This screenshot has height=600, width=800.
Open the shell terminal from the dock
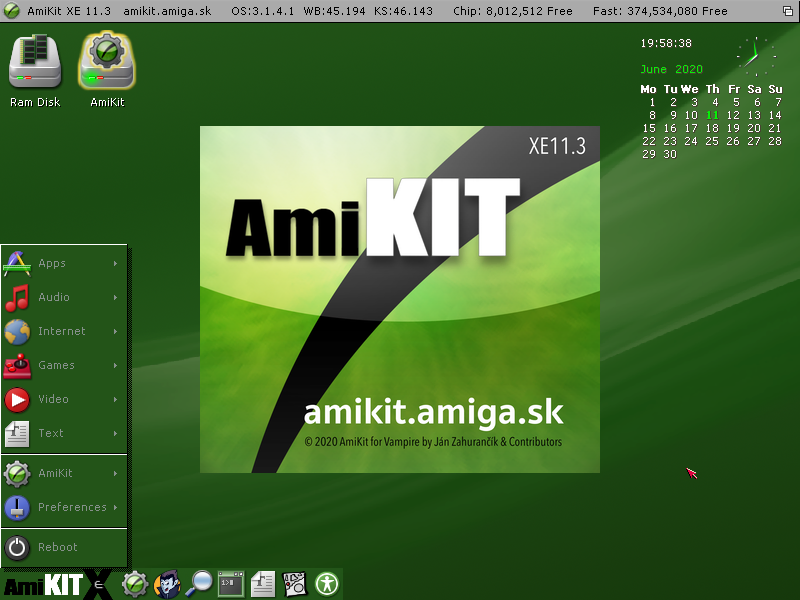(x=231, y=583)
